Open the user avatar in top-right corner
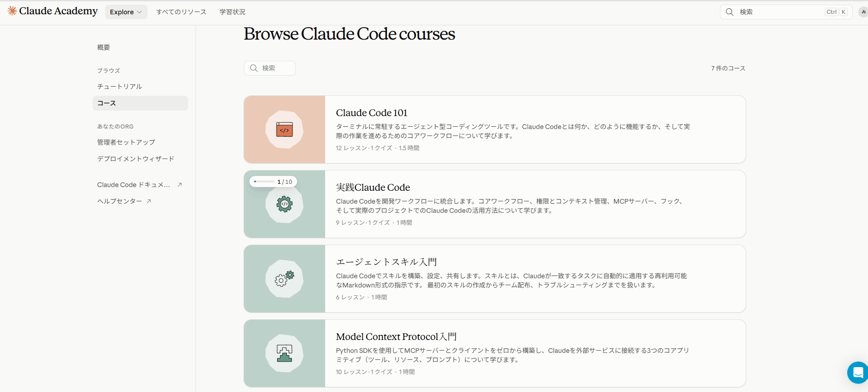The width and height of the screenshot is (868, 392). pos(863,12)
